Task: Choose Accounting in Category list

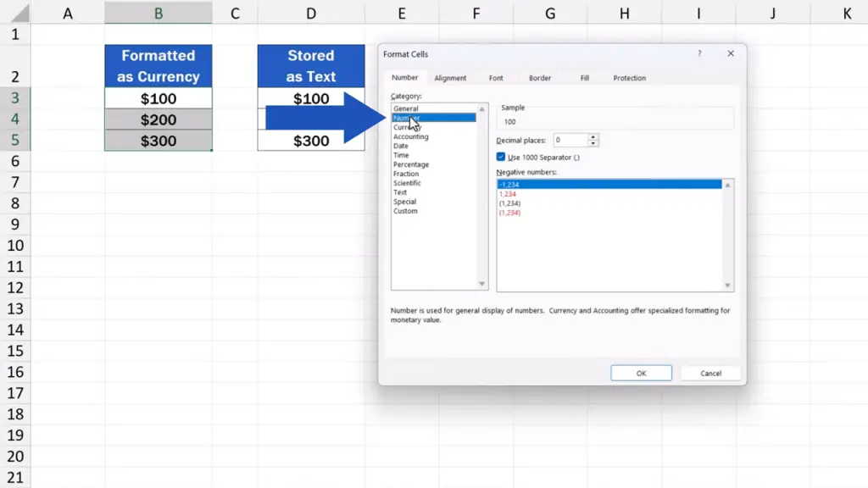Action: point(411,137)
